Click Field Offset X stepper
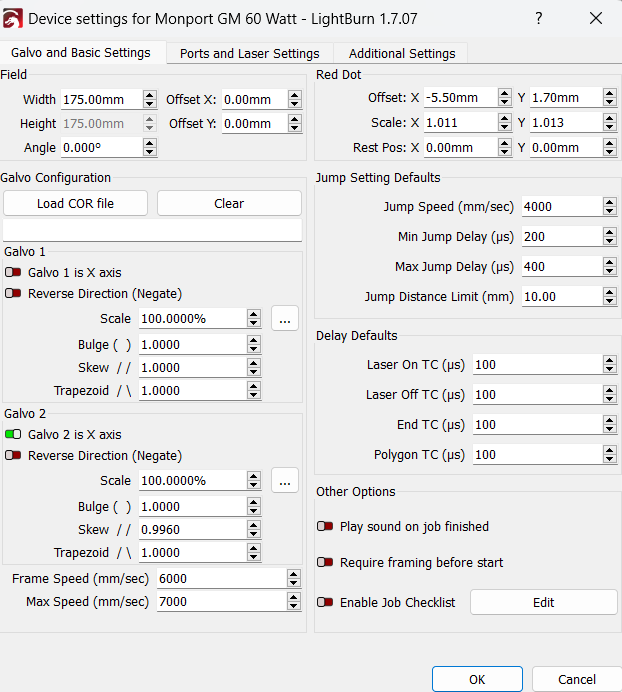This screenshot has height=692, width=622. [x=294, y=99]
